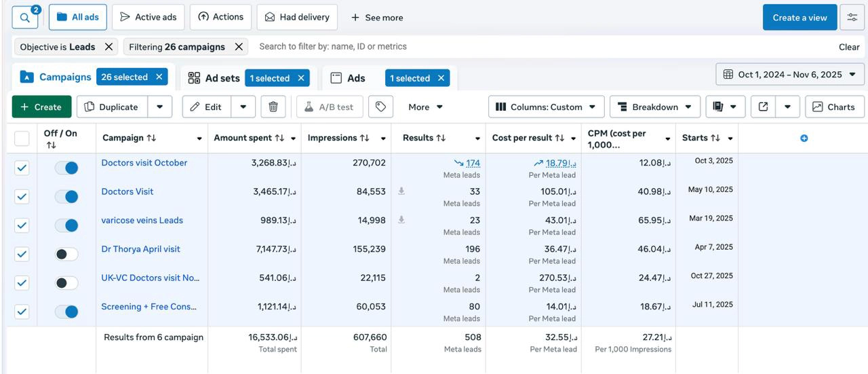Click the blue plus add column icon
The image size is (868, 374).
pyautogui.click(x=804, y=138)
